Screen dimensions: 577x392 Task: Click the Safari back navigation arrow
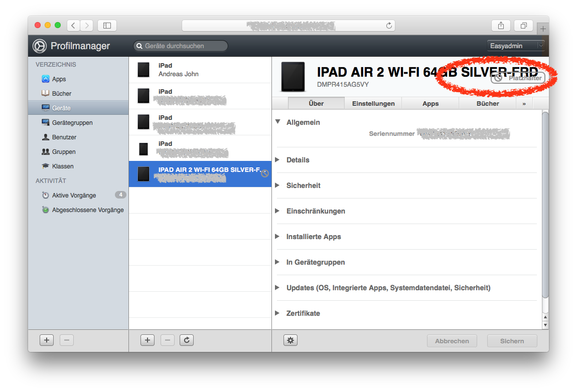pos(73,26)
